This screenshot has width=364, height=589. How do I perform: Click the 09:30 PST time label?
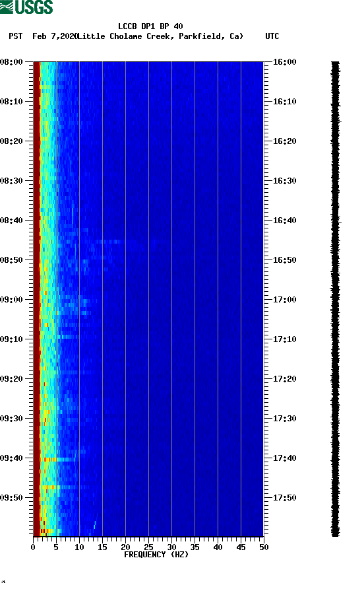click(11, 419)
